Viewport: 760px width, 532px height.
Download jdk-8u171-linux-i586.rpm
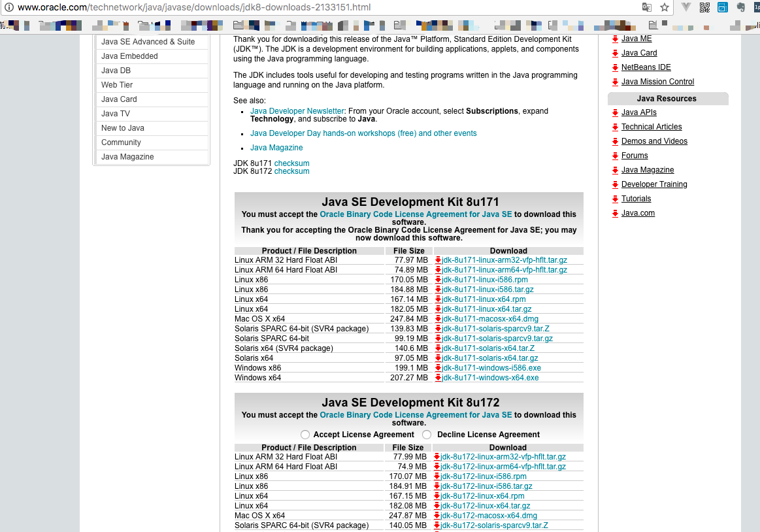(x=485, y=280)
